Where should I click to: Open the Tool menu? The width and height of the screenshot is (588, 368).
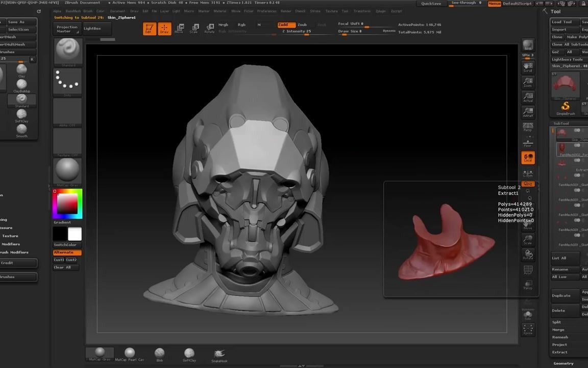tap(344, 11)
